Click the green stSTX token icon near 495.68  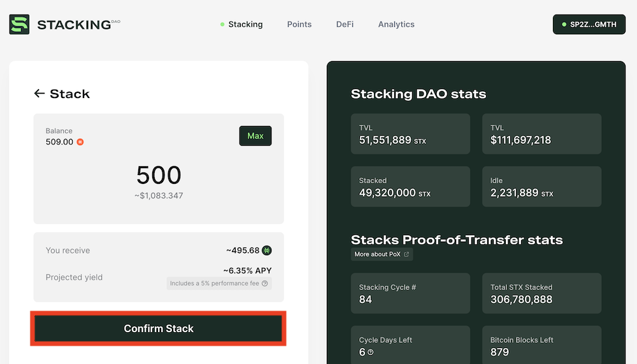point(266,250)
